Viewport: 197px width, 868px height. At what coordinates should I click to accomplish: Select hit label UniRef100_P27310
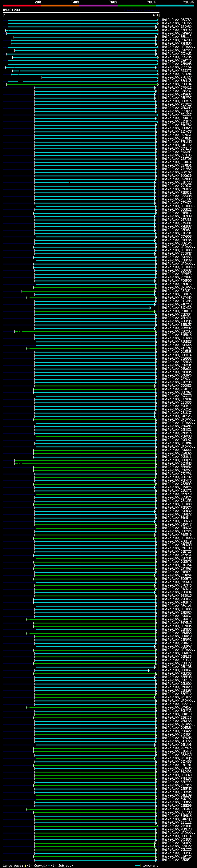[177, 785]
